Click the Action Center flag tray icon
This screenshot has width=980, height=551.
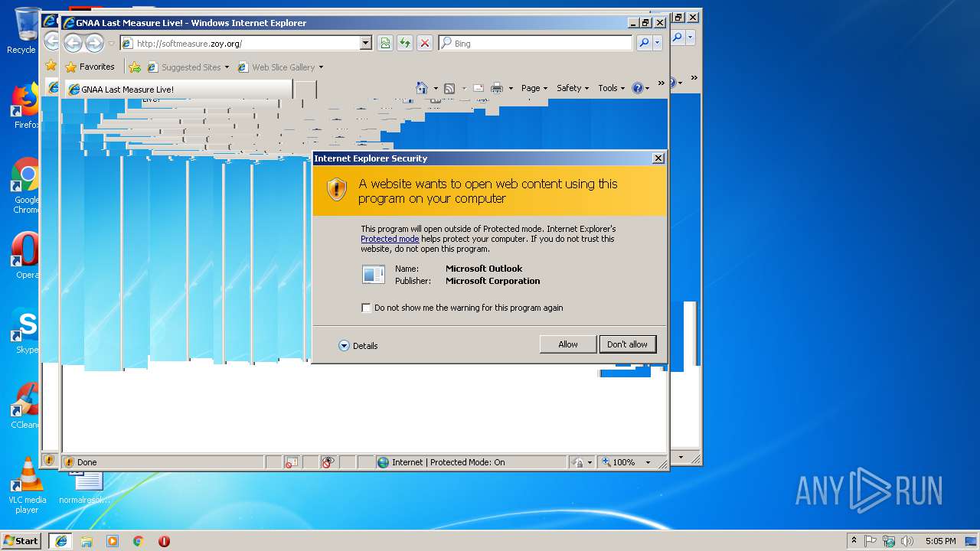point(871,540)
